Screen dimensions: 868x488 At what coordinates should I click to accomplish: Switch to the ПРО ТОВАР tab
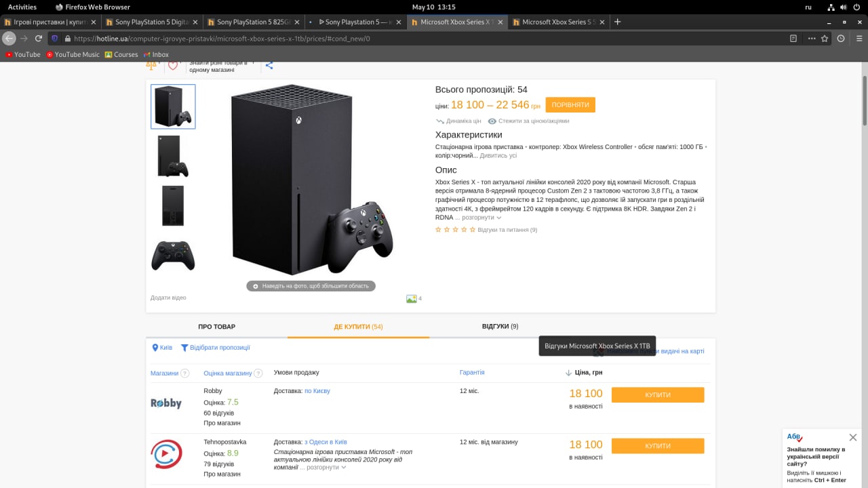click(216, 326)
